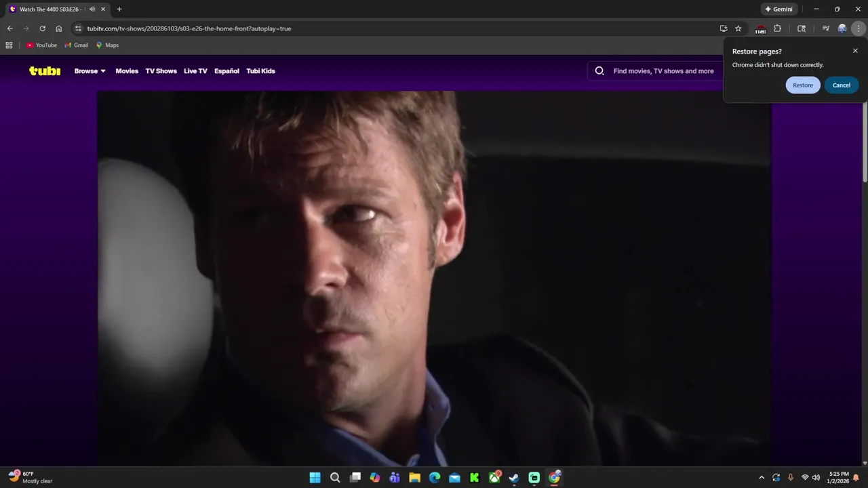Viewport: 868px width, 488px height.
Task: Open the Maps bookmark
Action: click(x=107, y=45)
